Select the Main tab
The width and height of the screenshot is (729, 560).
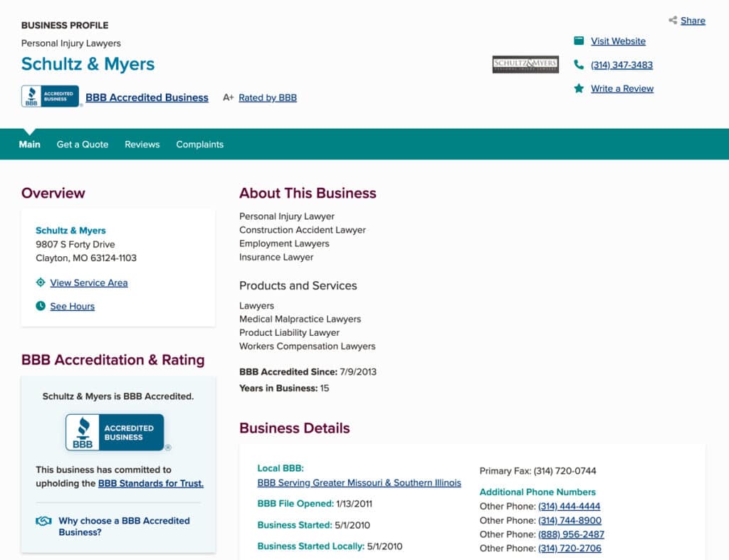pyautogui.click(x=29, y=144)
